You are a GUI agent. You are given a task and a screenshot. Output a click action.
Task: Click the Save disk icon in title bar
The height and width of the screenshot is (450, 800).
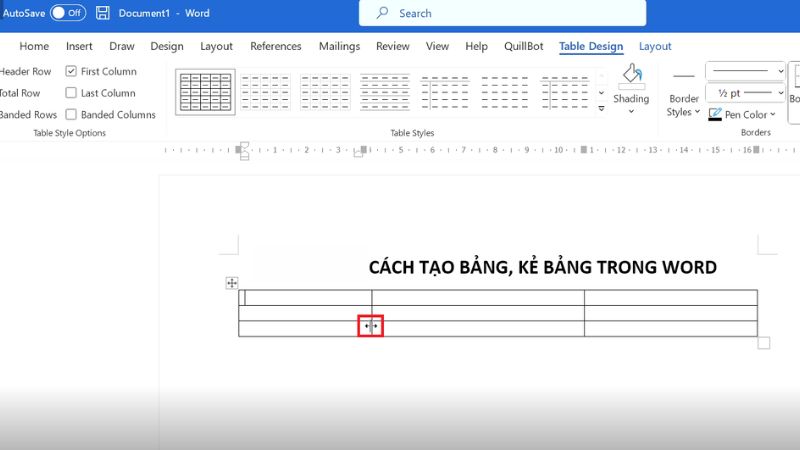click(x=103, y=13)
